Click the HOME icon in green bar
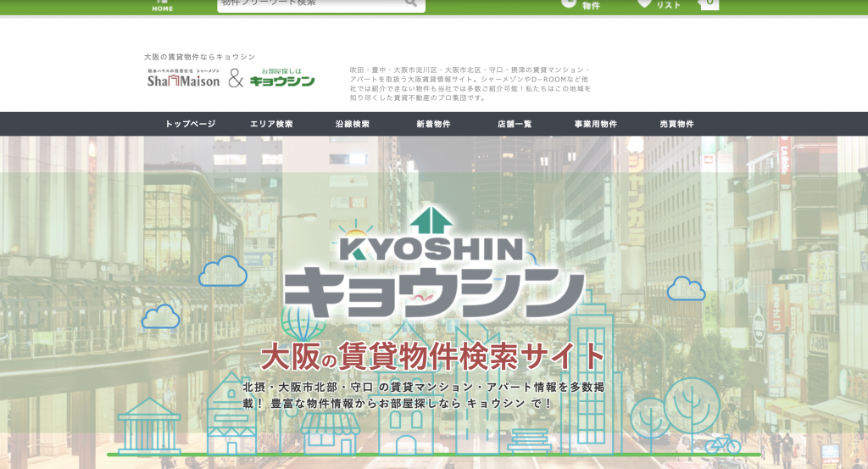 click(162, 6)
